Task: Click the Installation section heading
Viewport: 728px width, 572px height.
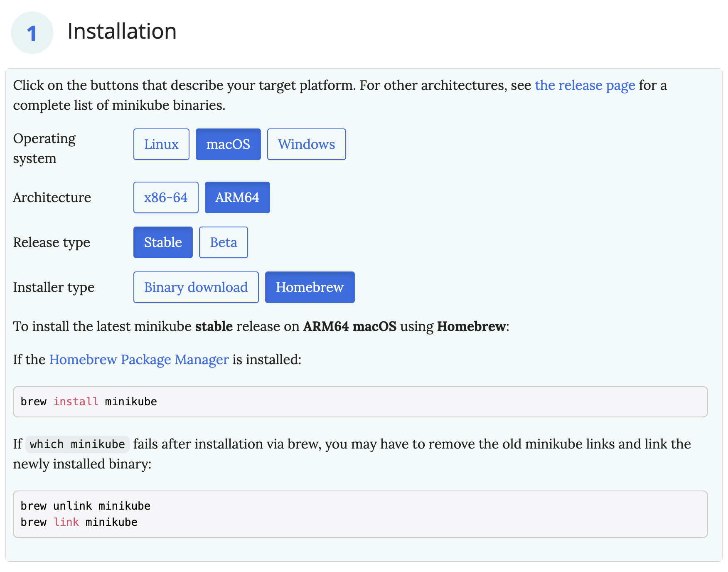Action: pos(122,31)
